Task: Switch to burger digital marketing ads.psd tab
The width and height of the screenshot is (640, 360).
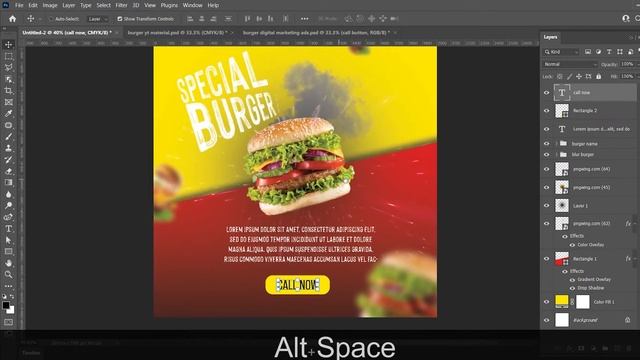Action: (316, 33)
